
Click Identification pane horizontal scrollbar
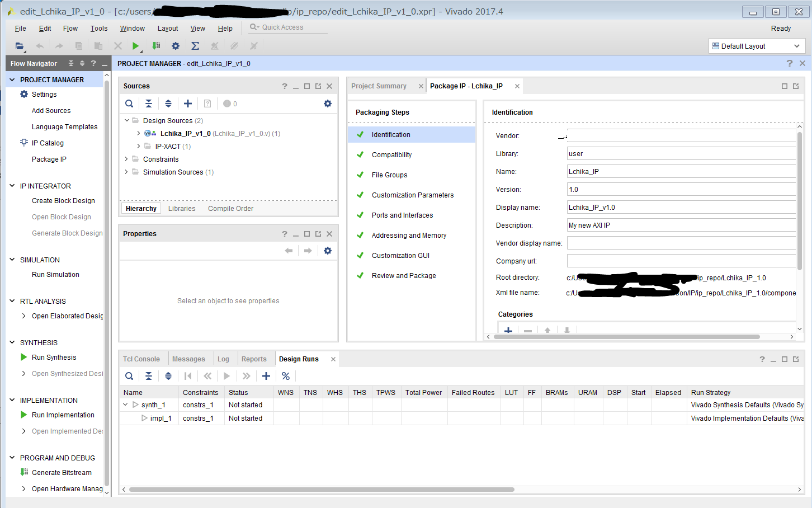tap(626, 337)
